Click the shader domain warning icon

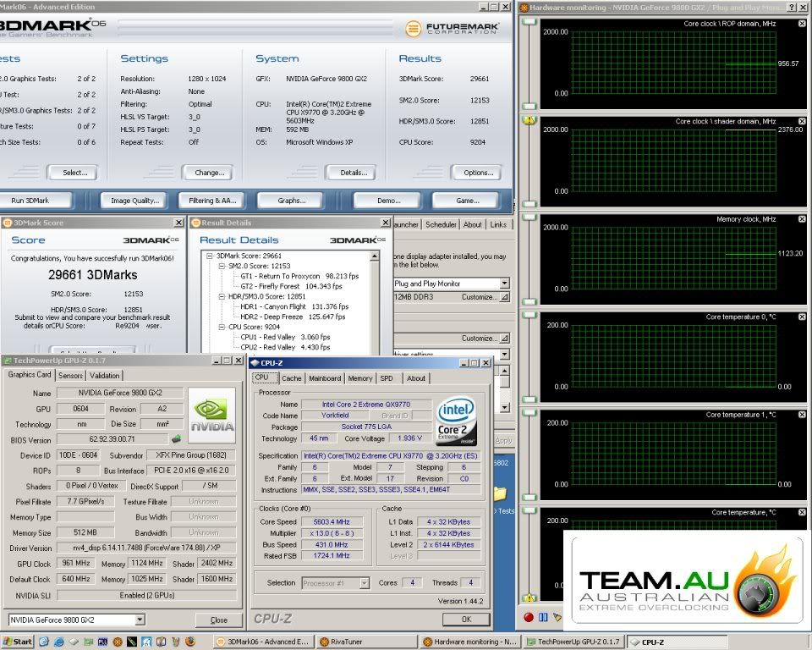pos(529,121)
